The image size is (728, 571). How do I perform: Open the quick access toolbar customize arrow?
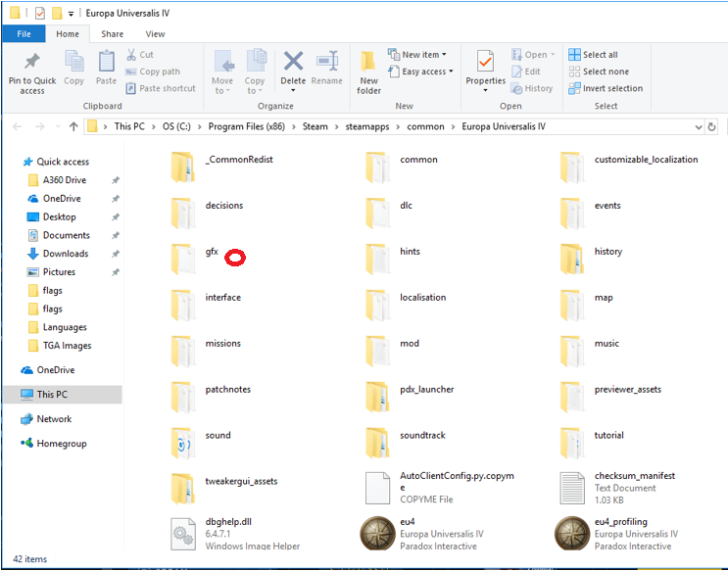pos(71,14)
